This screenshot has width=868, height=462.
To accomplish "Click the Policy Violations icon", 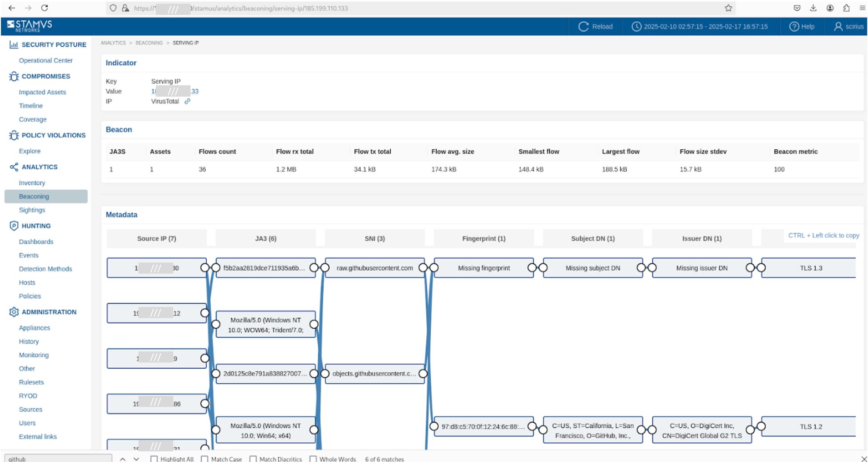I will (x=13, y=135).
